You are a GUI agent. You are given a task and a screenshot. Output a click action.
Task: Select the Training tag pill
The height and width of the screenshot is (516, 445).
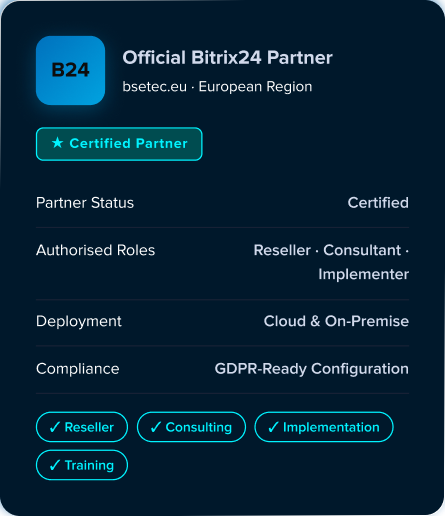click(x=82, y=465)
